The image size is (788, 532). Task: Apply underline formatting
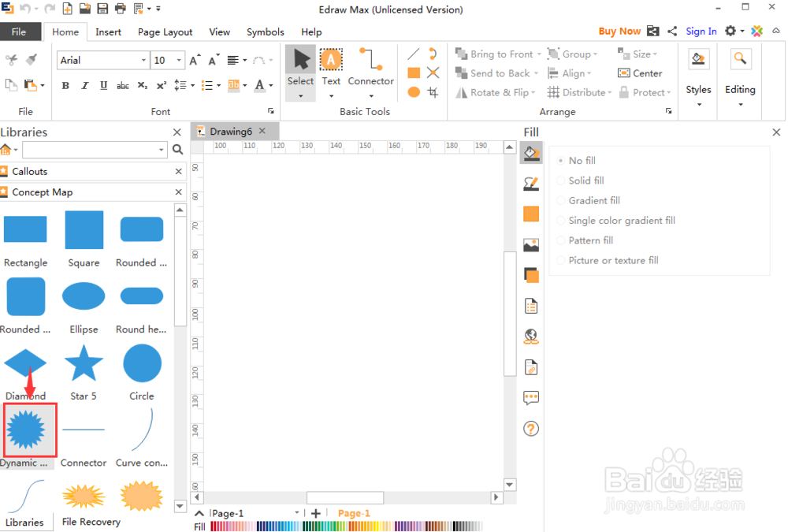pyautogui.click(x=103, y=85)
